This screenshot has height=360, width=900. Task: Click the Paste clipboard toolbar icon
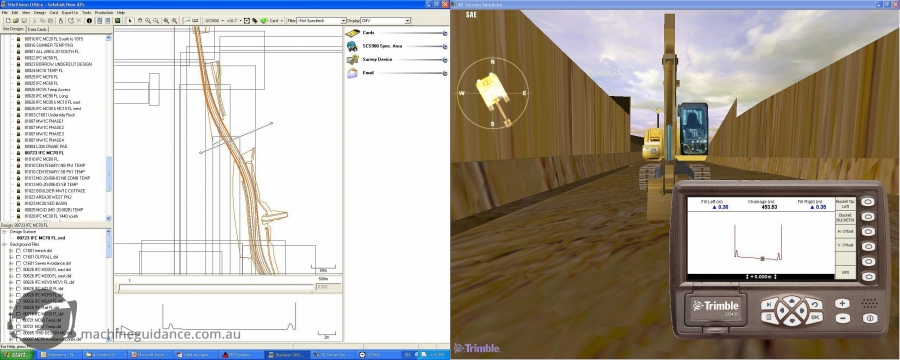click(51, 21)
